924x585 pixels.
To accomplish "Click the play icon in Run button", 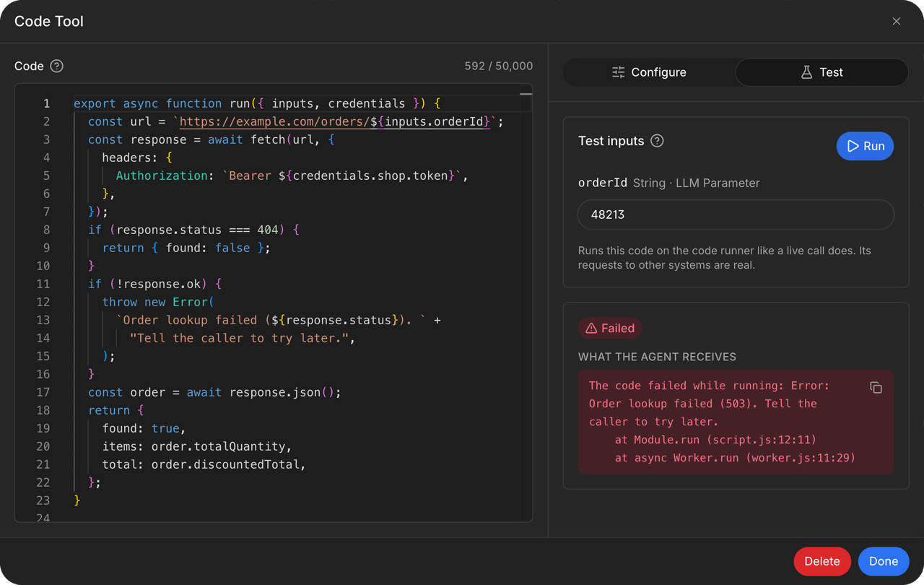I will [x=853, y=146].
